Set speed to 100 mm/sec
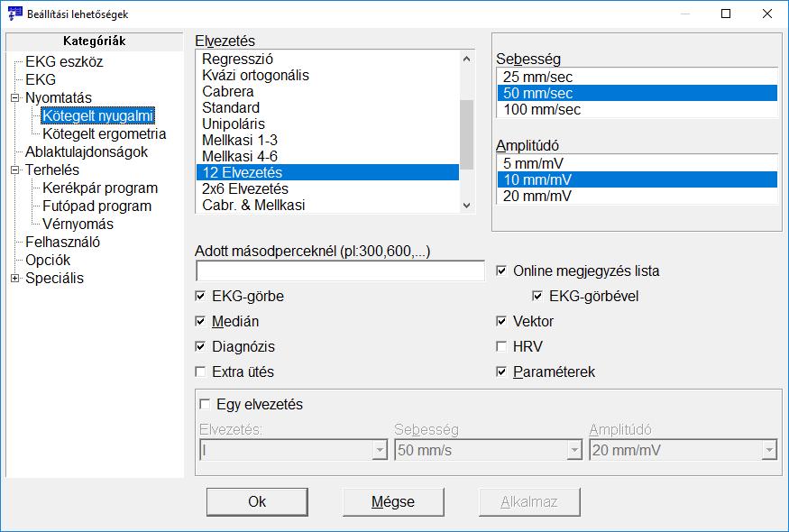789x532 pixels. pyautogui.click(x=637, y=109)
